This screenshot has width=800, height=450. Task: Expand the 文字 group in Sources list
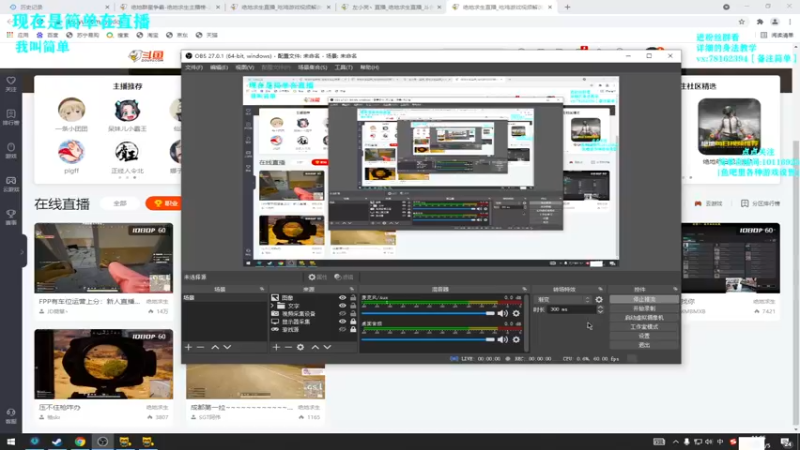click(273, 306)
